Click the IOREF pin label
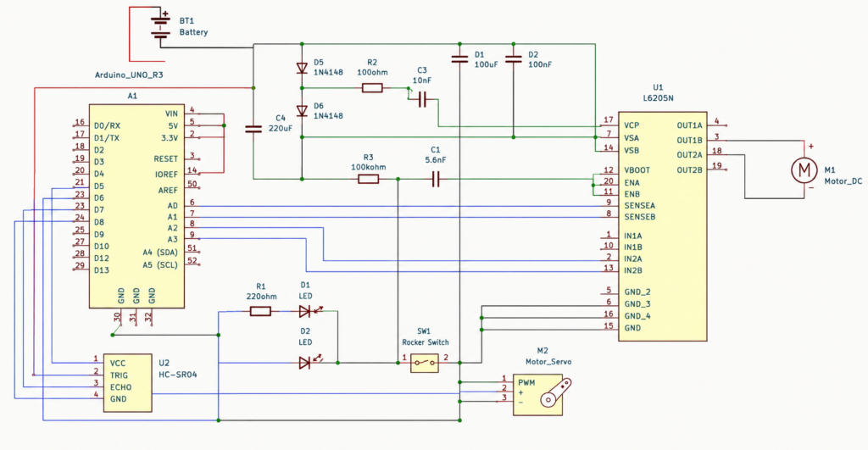This screenshot has height=450, width=868. click(166, 175)
